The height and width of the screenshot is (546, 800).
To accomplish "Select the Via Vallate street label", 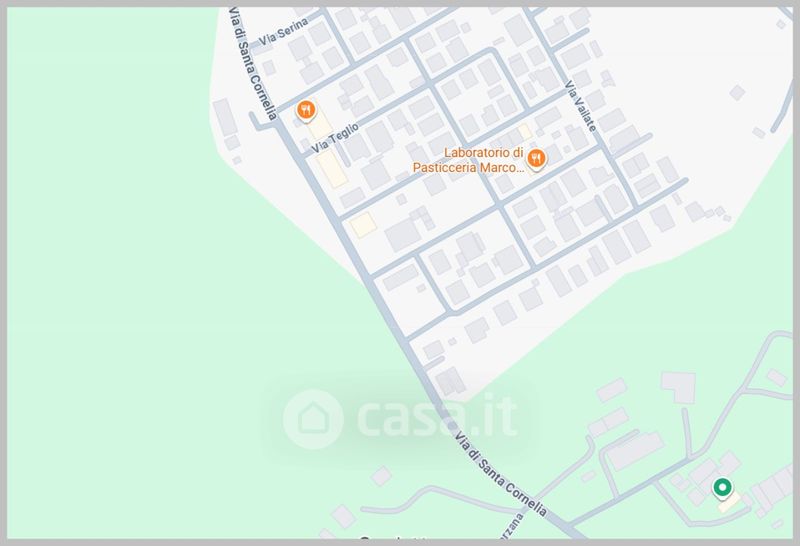I will coord(580,106).
